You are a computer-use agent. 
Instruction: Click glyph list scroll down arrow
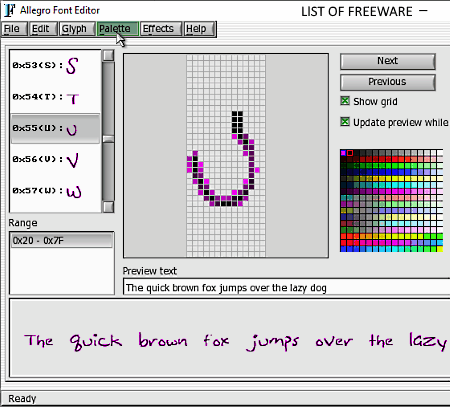coord(108,207)
